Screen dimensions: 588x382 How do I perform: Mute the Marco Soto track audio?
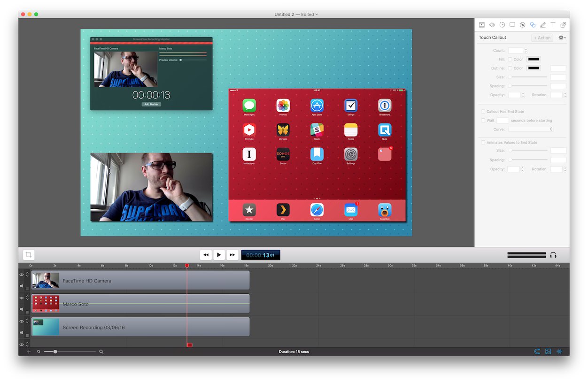[x=22, y=309]
